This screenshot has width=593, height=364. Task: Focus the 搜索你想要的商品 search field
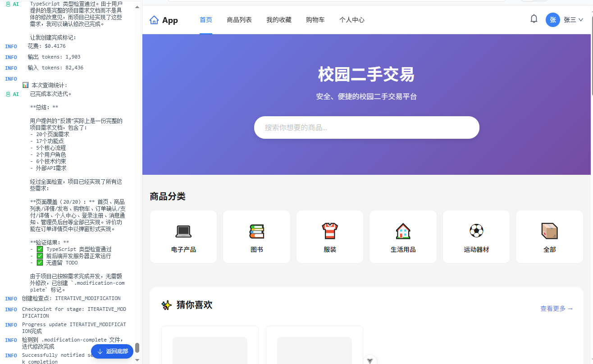367,127
